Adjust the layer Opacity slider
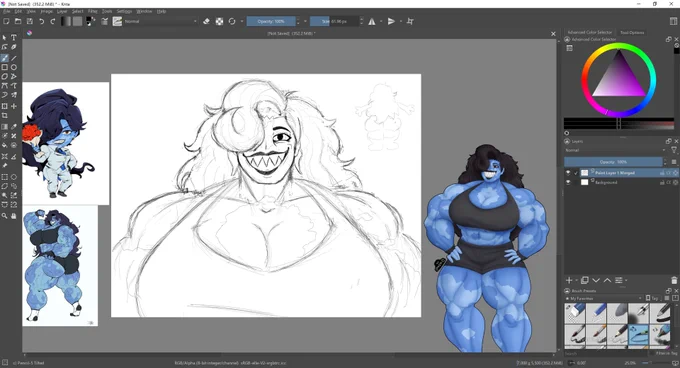This screenshot has height=368, width=680. pos(613,162)
